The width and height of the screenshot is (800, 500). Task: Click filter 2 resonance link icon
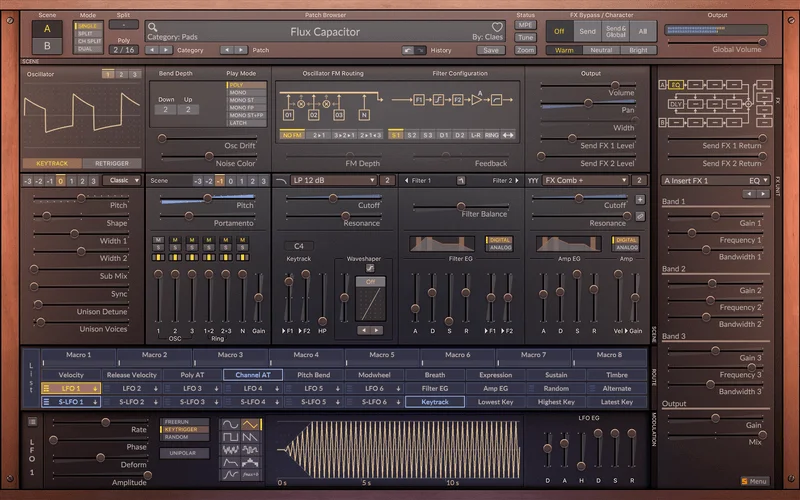click(640, 217)
